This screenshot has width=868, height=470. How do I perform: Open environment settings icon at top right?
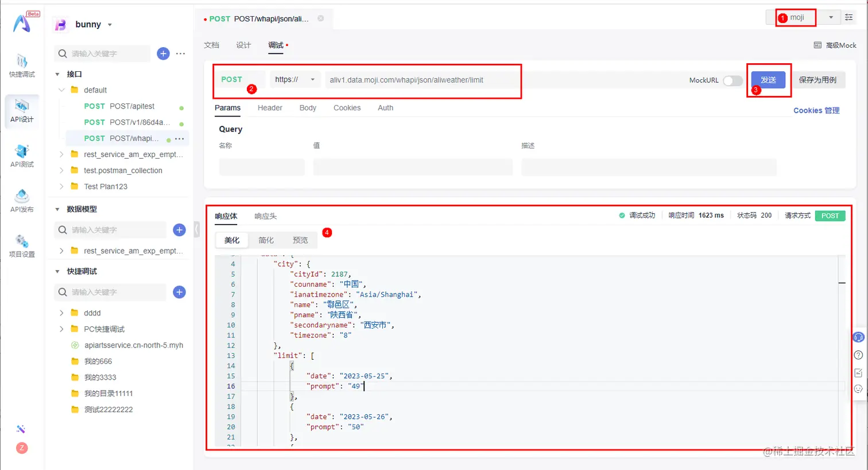tap(848, 17)
